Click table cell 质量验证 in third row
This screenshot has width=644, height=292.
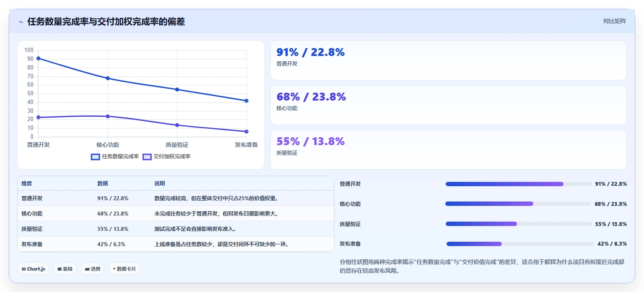pyautogui.click(x=32, y=229)
